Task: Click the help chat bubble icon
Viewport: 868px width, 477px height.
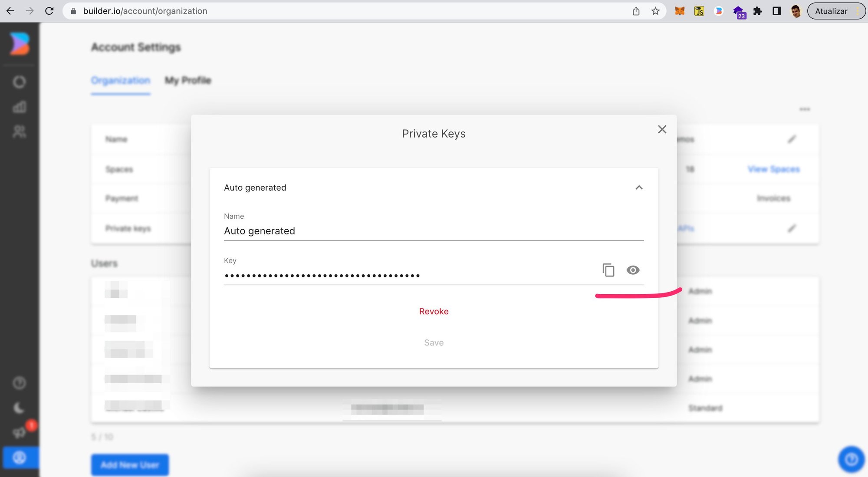Action: (851, 459)
